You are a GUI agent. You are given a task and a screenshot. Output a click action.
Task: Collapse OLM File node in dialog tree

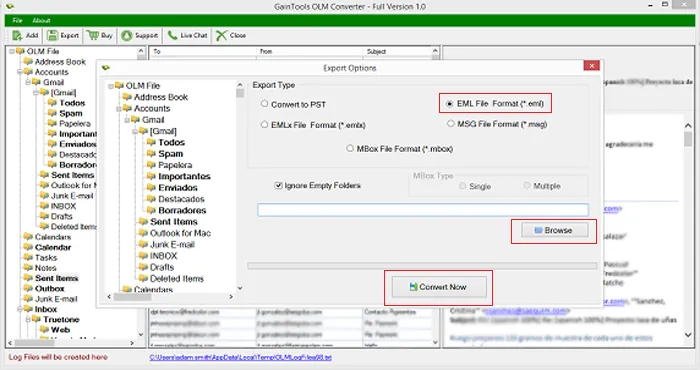click(111, 86)
